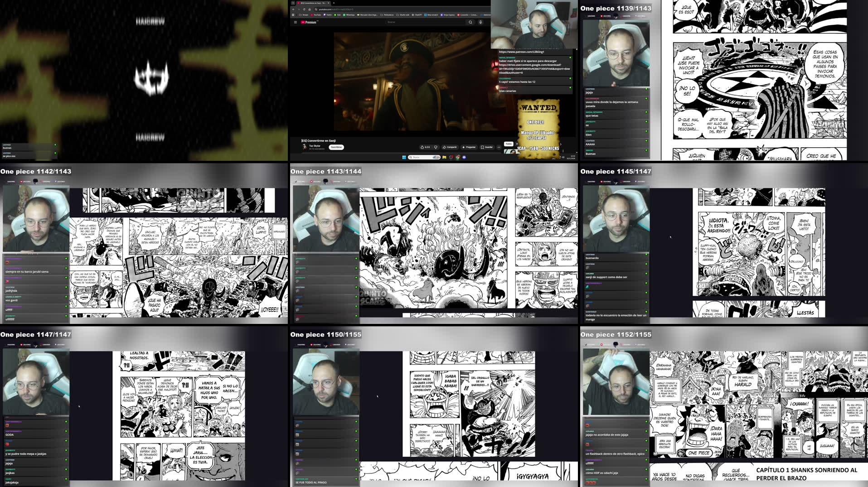The image size is (868, 487).
Task: Open the three-dot more actions menu under the video
Action: (x=499, y=147)
